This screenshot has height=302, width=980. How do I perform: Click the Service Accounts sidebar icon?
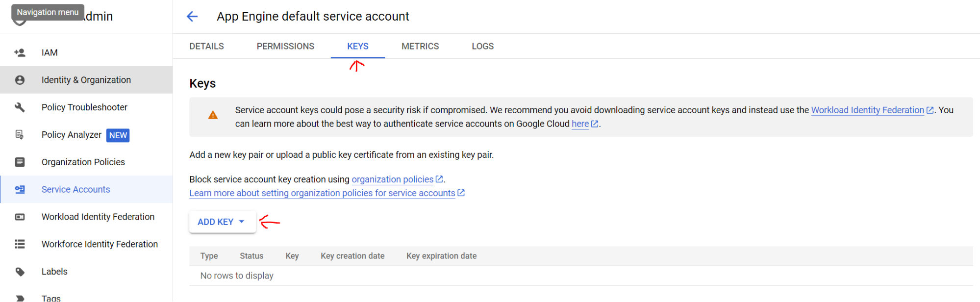20,190
